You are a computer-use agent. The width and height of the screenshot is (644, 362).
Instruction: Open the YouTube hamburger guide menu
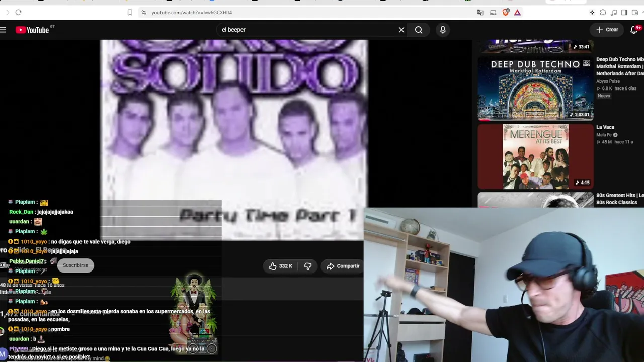click(3, 30)
